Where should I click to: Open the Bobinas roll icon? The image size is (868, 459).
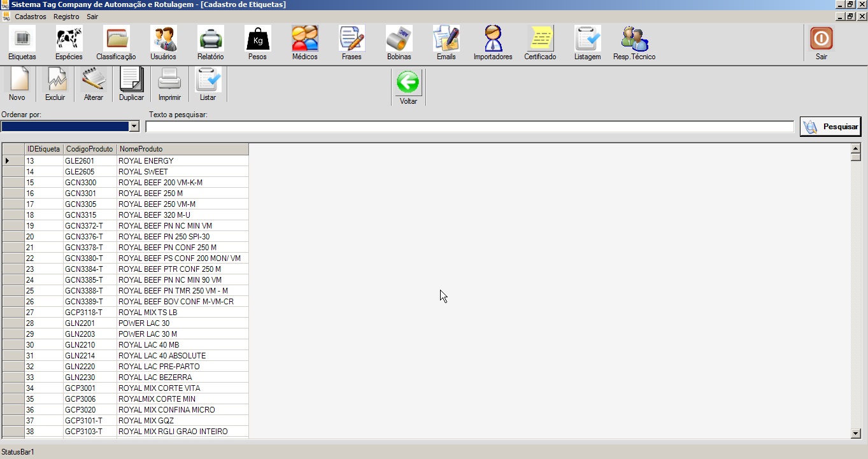point(399,39)
